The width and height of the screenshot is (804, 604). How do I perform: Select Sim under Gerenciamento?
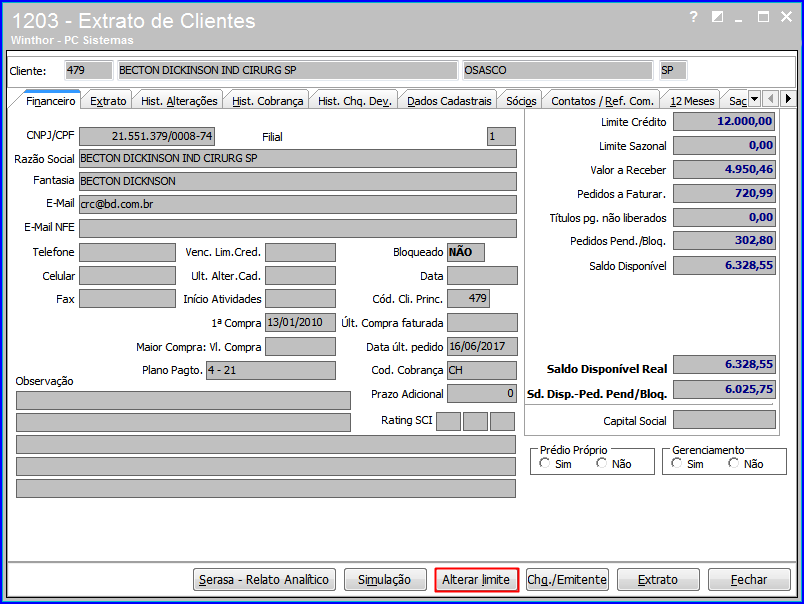(x=677, y=464)
